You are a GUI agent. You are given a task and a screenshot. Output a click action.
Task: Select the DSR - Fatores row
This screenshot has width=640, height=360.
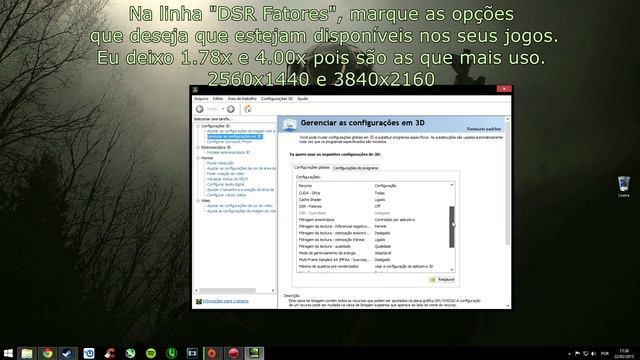click(373, 206)
